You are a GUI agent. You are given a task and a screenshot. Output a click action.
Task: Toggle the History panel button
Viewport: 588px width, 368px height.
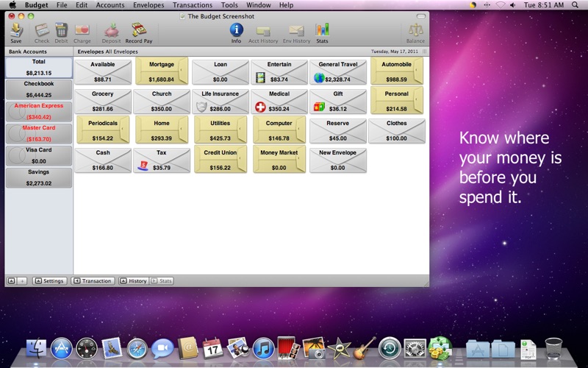[134, 281]
